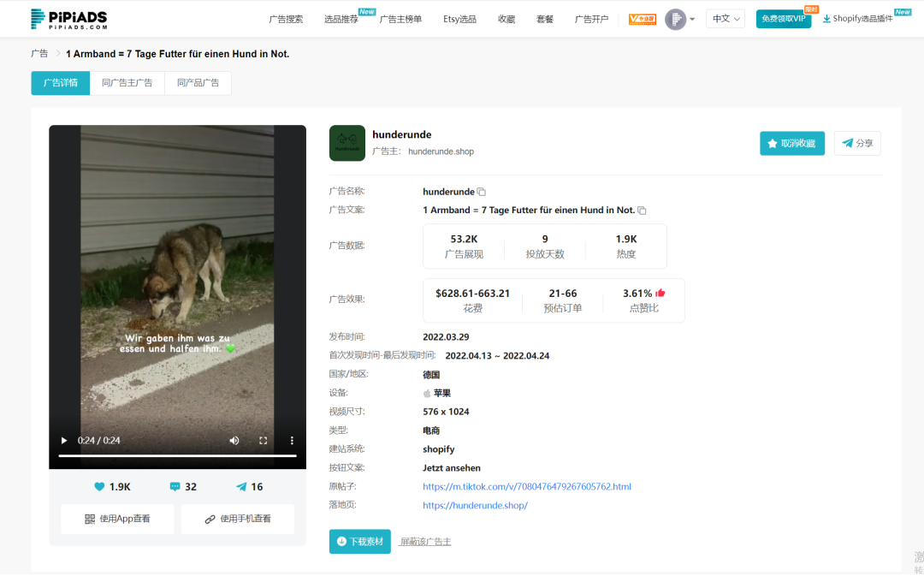This screenshot has width=924, height=576.
Task: Seek on the video progress bar
Action: click(x=177, y=455)
